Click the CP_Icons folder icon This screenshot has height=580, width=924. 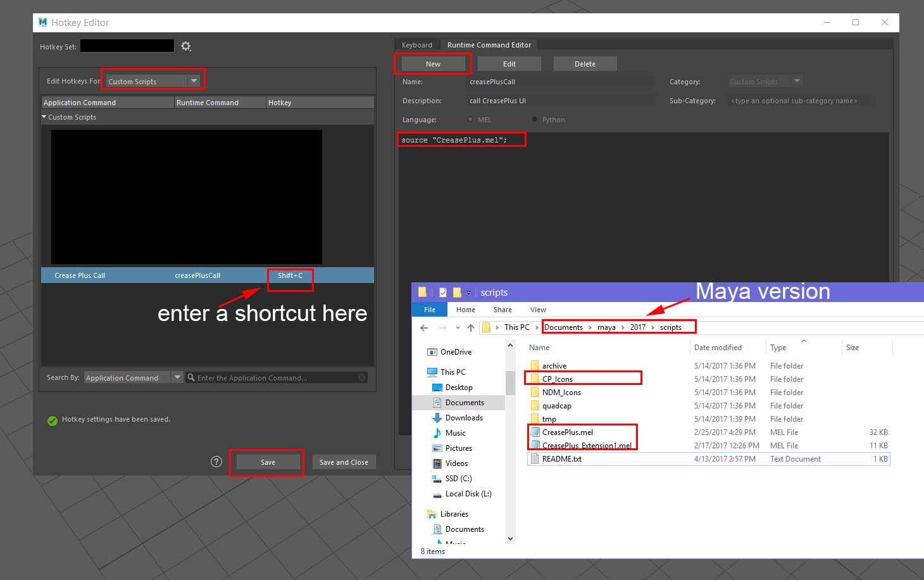(x=535, y=379)
